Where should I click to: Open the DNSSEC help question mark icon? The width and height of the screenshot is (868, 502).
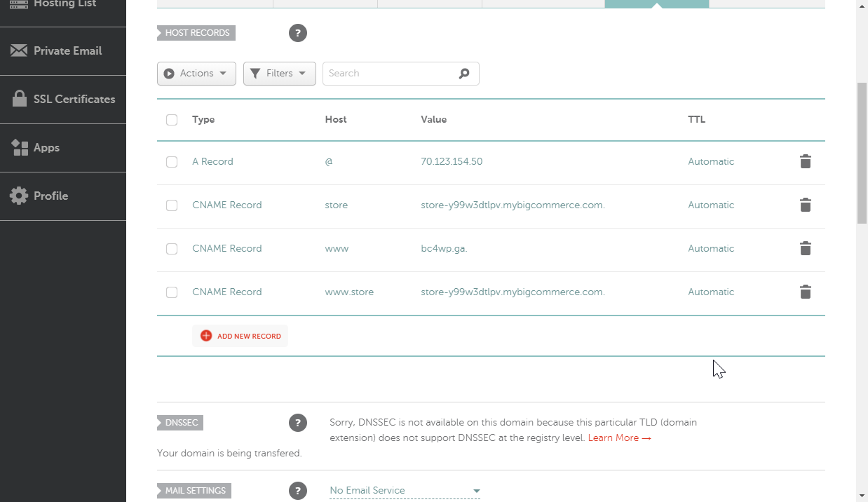(298, 423)
